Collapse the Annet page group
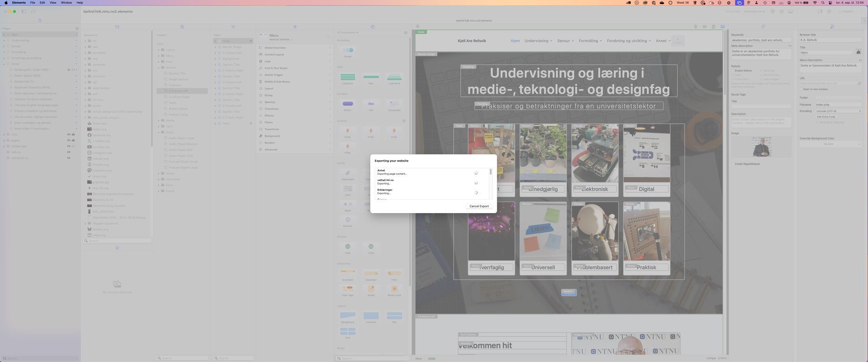This screenshot has width=868, height=362. click(x=4, y=64)
